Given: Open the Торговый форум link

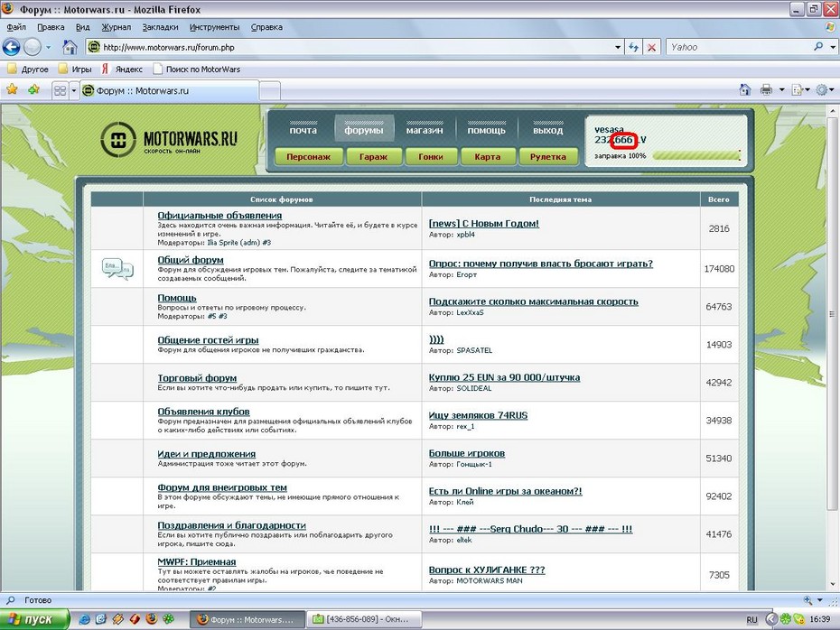Looking at the screenshot, I should pyautogui.click(x=197, y=377).
